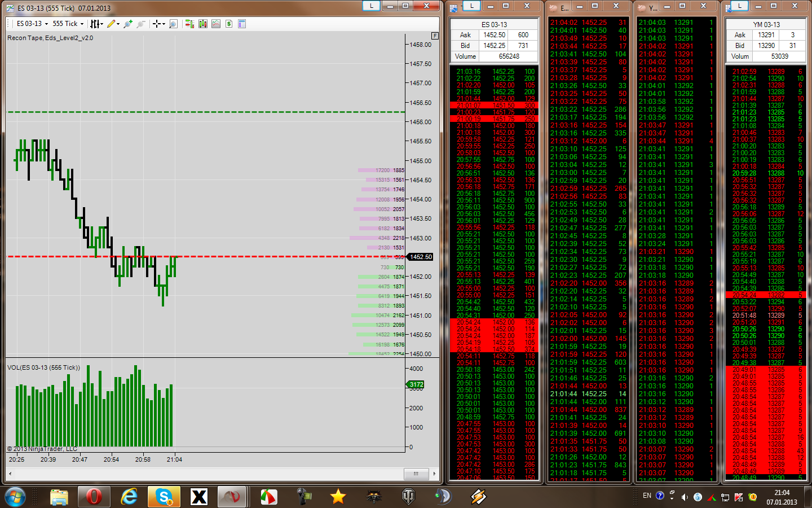Click the 1458.00 price axis label

(x=420, y=45)
